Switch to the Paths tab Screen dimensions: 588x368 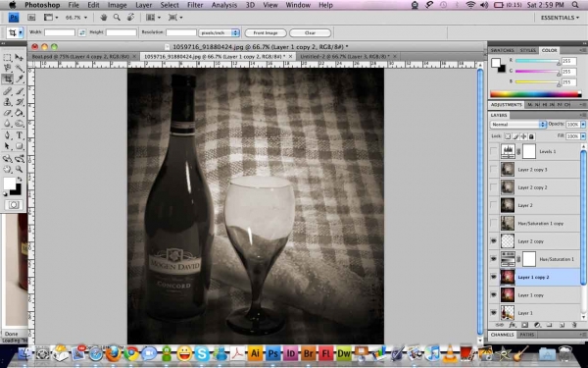click(527, 335)
